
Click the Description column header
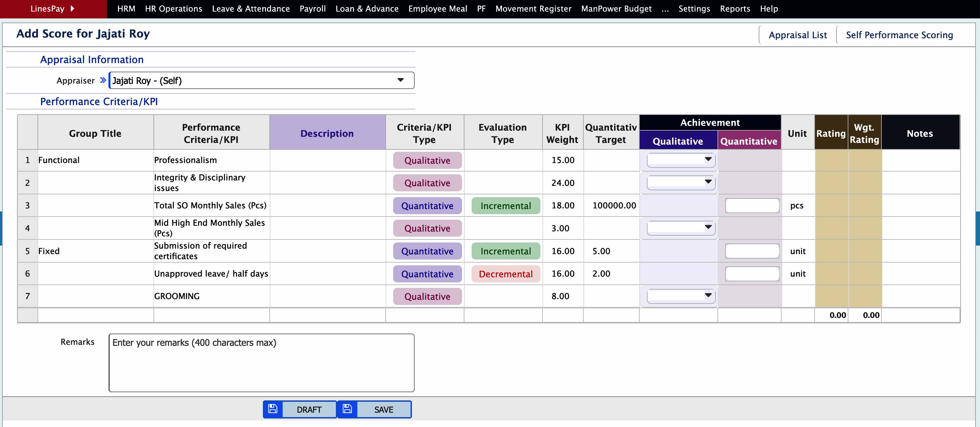click(327, 133)
